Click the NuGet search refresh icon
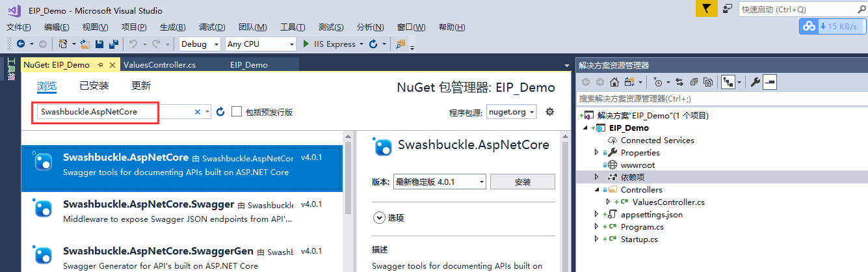The image size is (868, 272). [220, 112]
